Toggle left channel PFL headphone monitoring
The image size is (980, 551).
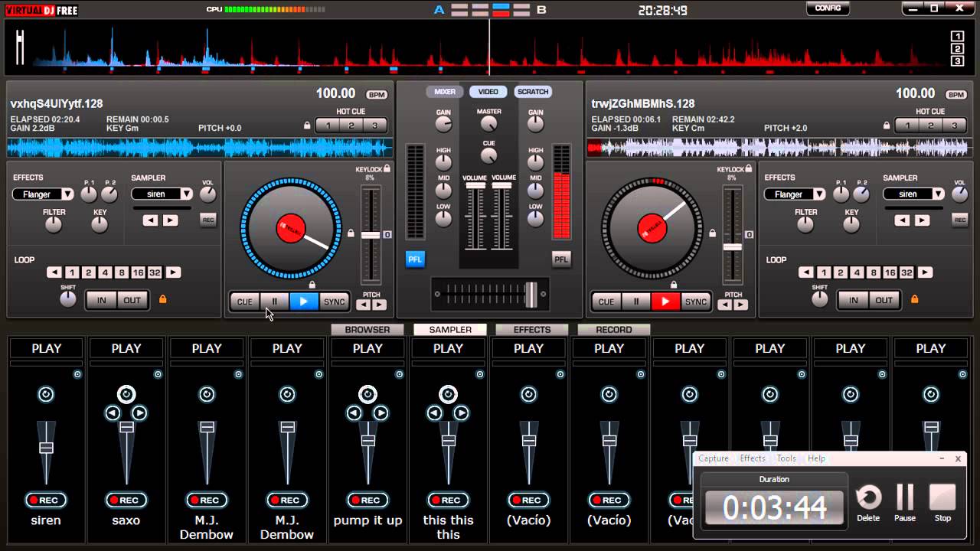415,259
